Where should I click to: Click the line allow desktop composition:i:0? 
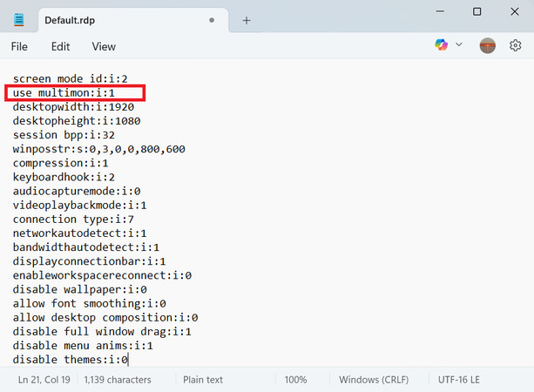pos(105,318)
